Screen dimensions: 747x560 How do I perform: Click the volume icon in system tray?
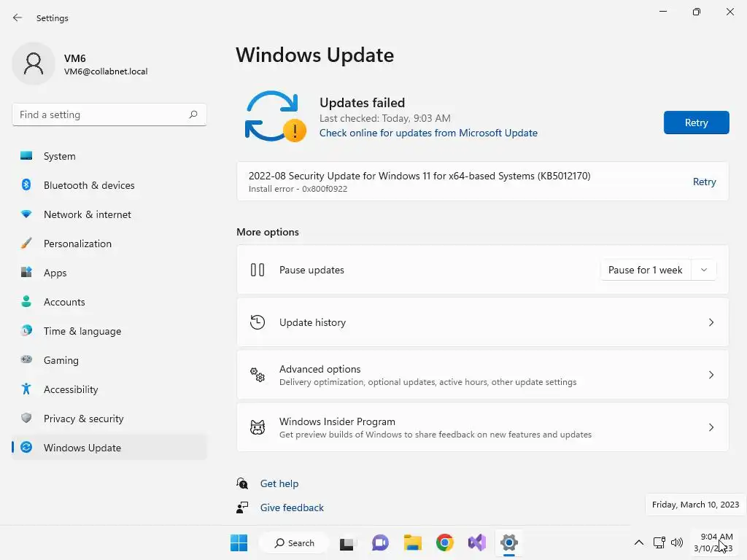point(676,542)
